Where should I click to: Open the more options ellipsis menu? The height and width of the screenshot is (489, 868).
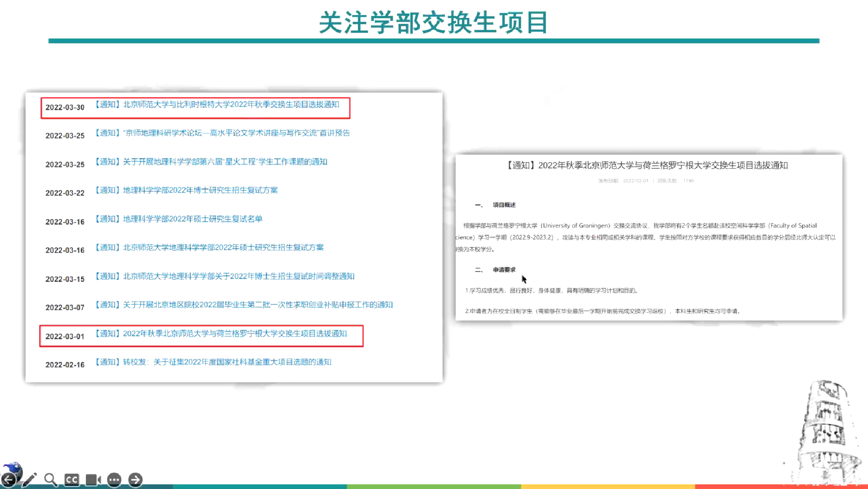[114, 480]
